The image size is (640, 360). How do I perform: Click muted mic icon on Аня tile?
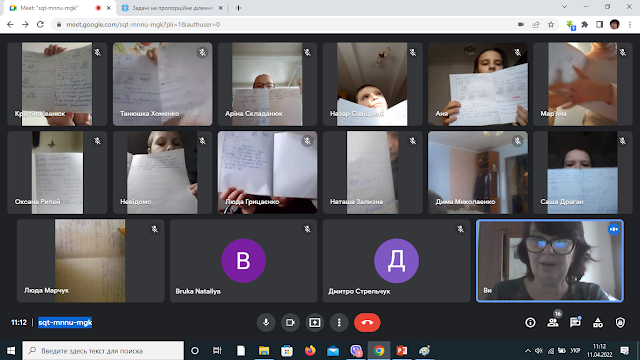point(518,53)
